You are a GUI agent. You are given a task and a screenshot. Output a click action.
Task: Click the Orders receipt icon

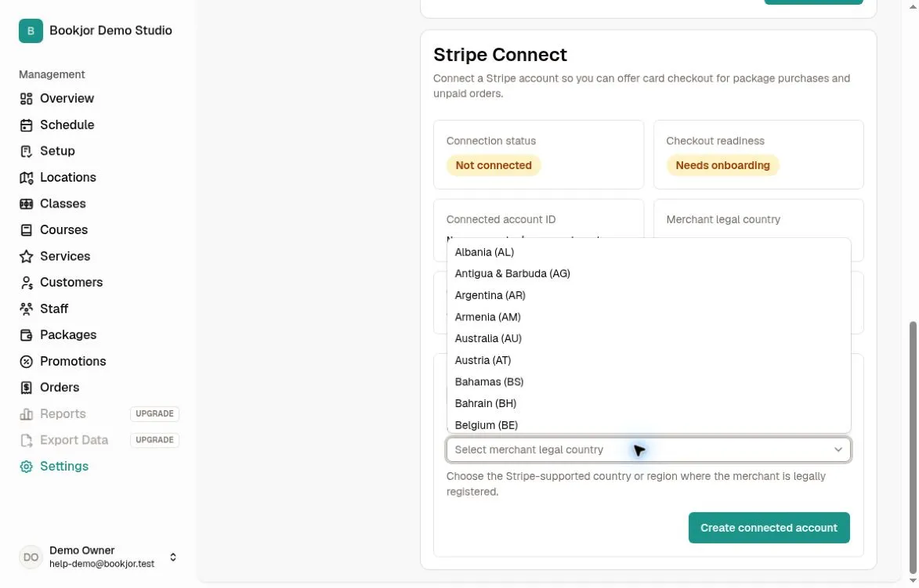[x=27, y=388]
